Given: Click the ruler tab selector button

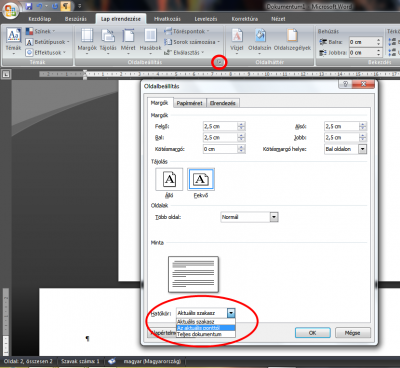Looking at the screenshot, I should pos(6,75).
